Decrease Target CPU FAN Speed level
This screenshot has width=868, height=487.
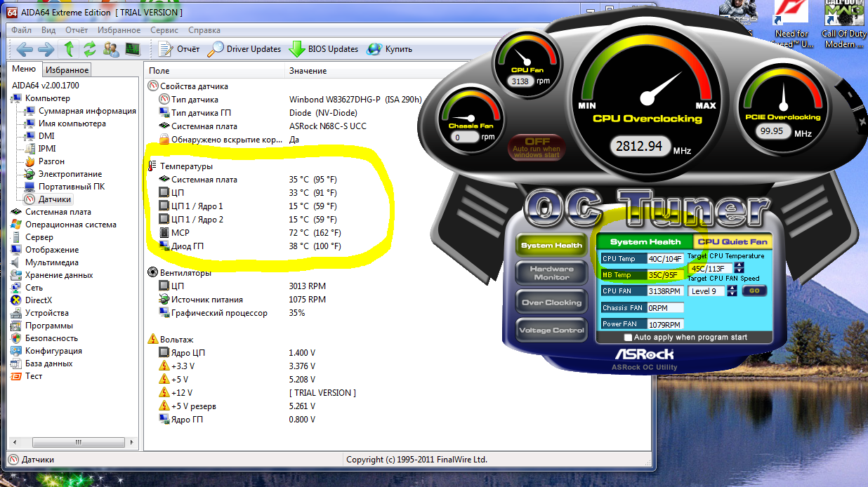(732, 294)
